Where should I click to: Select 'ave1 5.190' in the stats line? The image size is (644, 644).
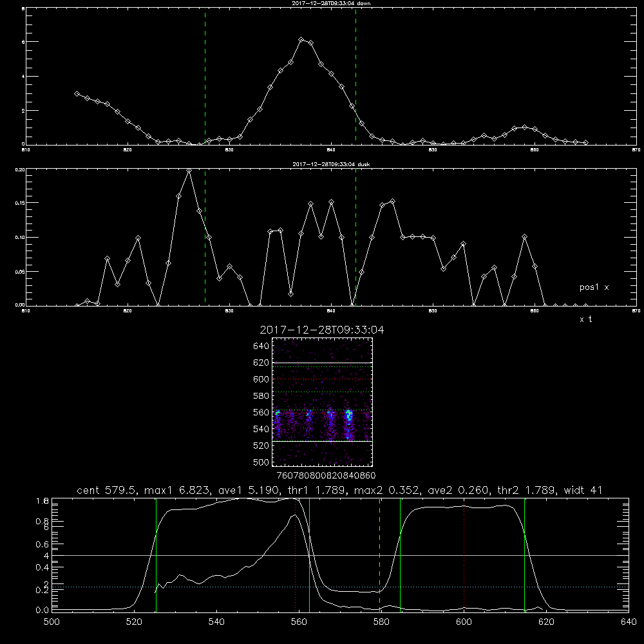coord(248,490)
